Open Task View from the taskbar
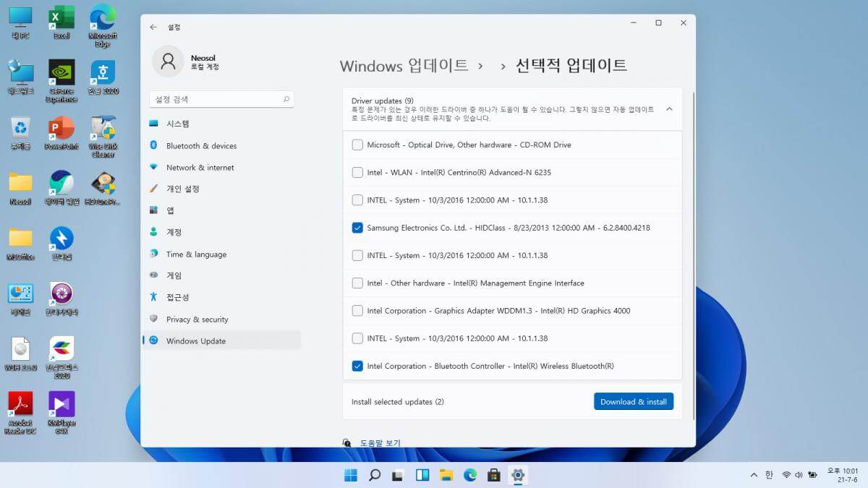 tap(399, 475)
